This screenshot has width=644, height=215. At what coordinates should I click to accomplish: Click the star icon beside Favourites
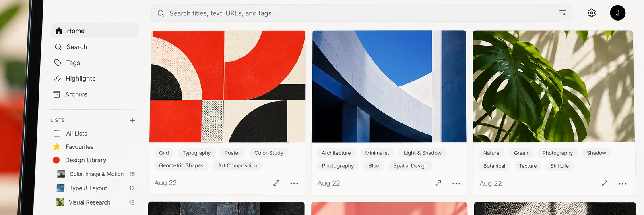[x=57, y=147]
